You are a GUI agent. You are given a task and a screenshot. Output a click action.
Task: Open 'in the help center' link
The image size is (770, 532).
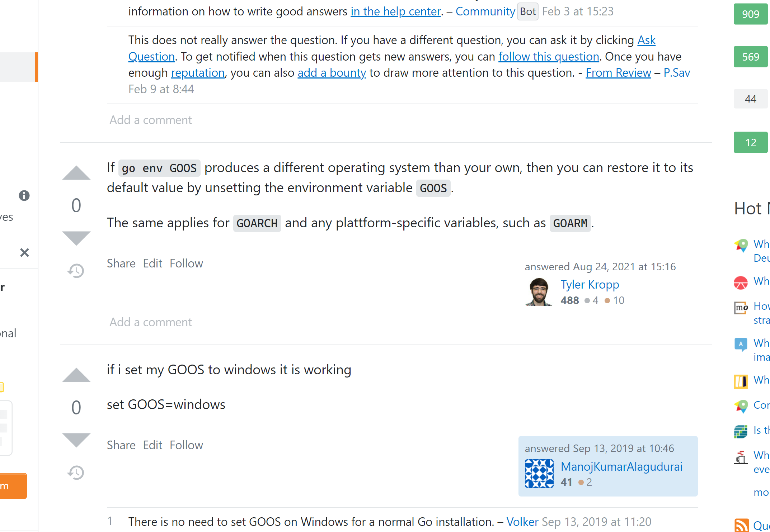point(396,11)
